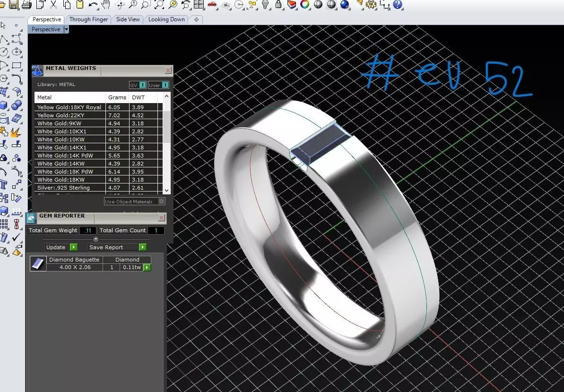Click the Print icon in toolbar
This screenshot has width=564, height=392.
tap(26, 4)
